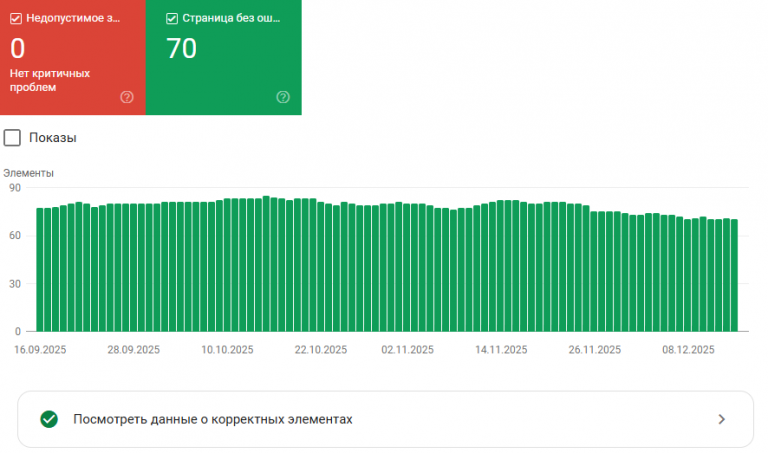Click green checkmark icon beside correct elements
The width and height of the screenshot is (768, 453).
pos(49,419)
